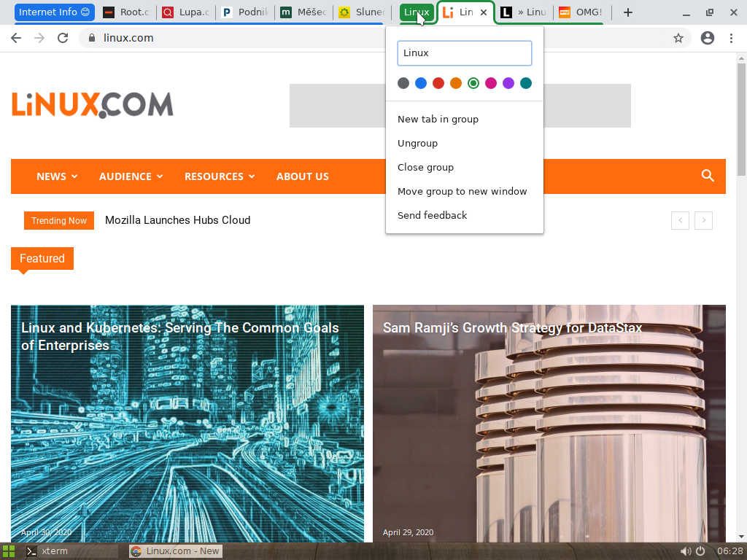Select 'Ungroup' from the tab group menu
Image resolution: width=747 pixels, height=560 pixels.
click(x=417, y=143)
